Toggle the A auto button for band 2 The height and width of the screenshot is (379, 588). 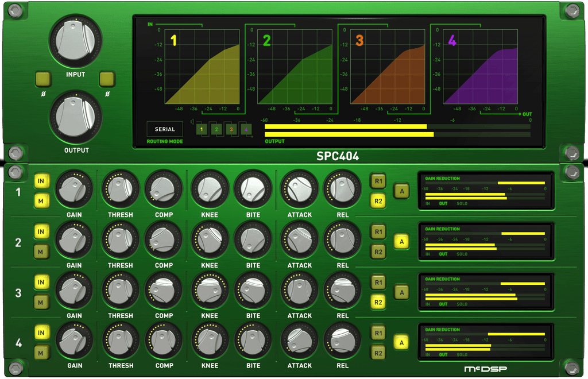401,242
